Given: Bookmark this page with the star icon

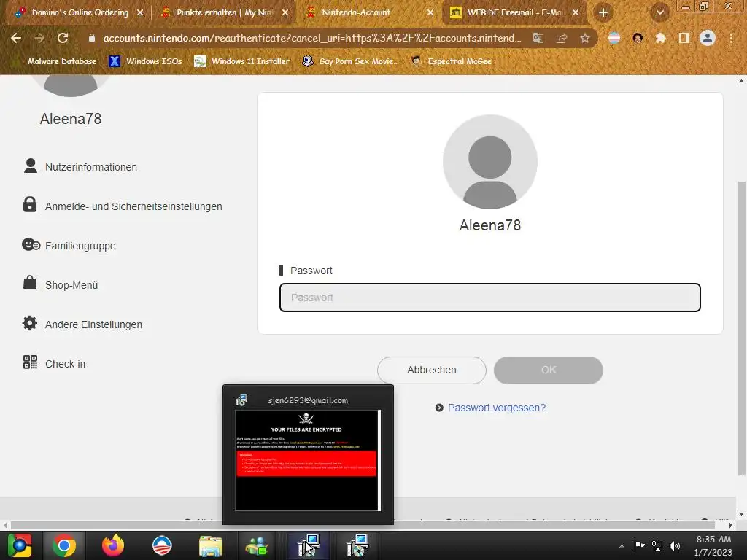Looking at the screenshot, I should tap(585, 38).
